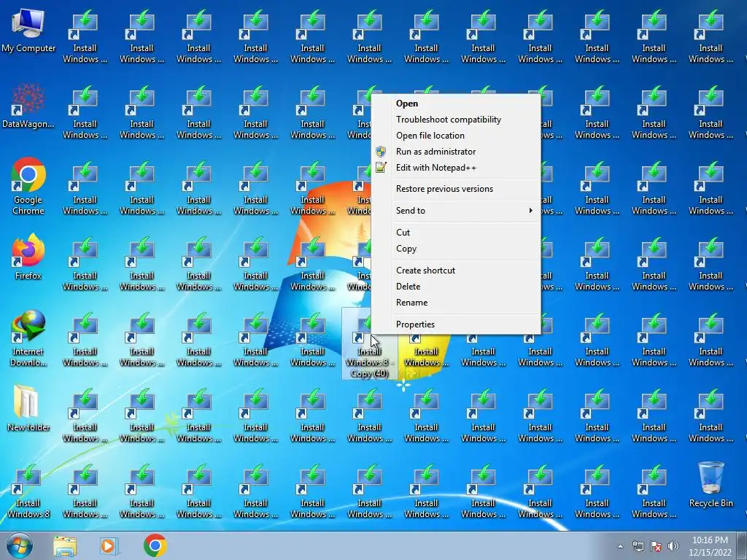Open My Computer desktop icon
The image size is (747, 560).
pyautogui.click(x=28, y=31)
